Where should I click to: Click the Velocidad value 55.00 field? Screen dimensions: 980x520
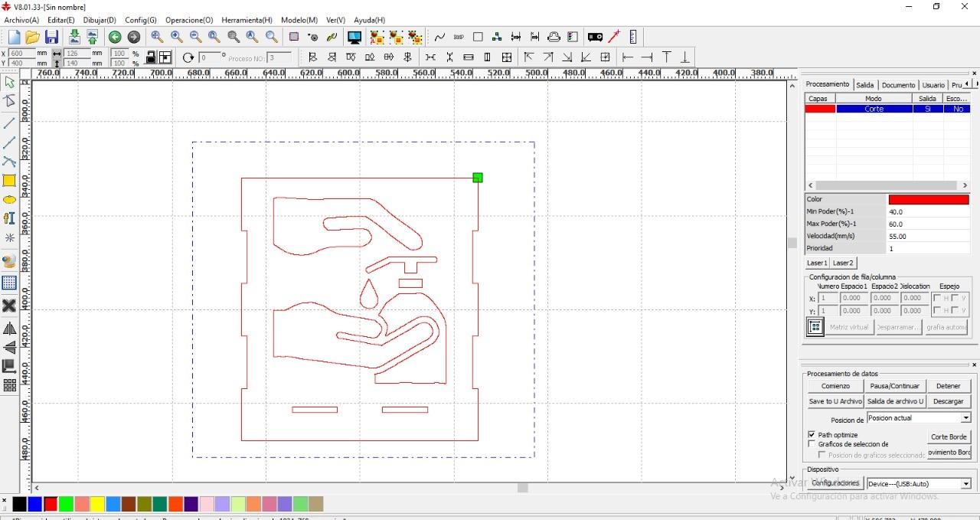(x=929, y=236)
